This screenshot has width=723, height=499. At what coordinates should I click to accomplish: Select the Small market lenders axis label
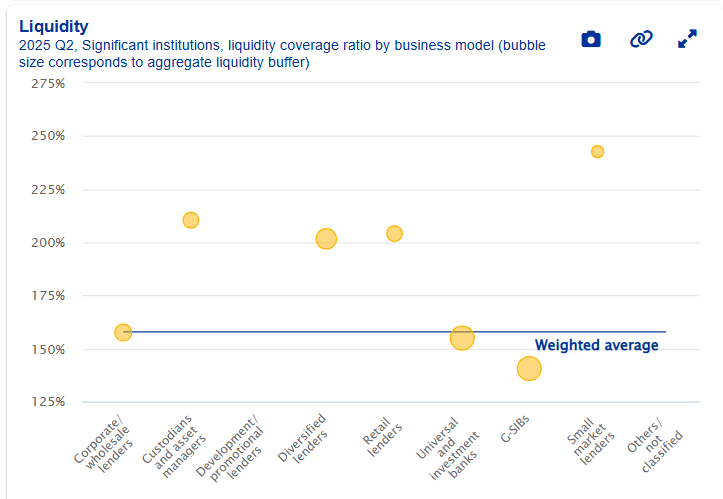[x=587, y=442]
